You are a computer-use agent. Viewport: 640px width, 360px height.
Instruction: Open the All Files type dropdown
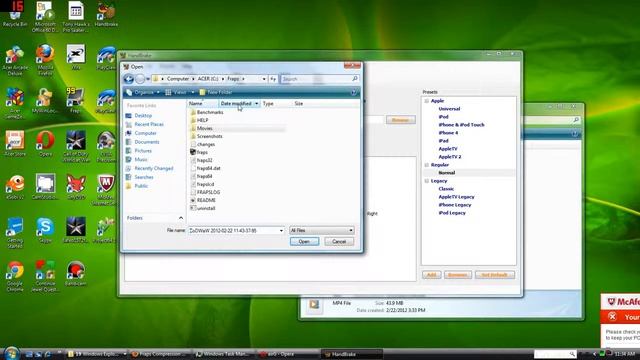pos(351,231)
